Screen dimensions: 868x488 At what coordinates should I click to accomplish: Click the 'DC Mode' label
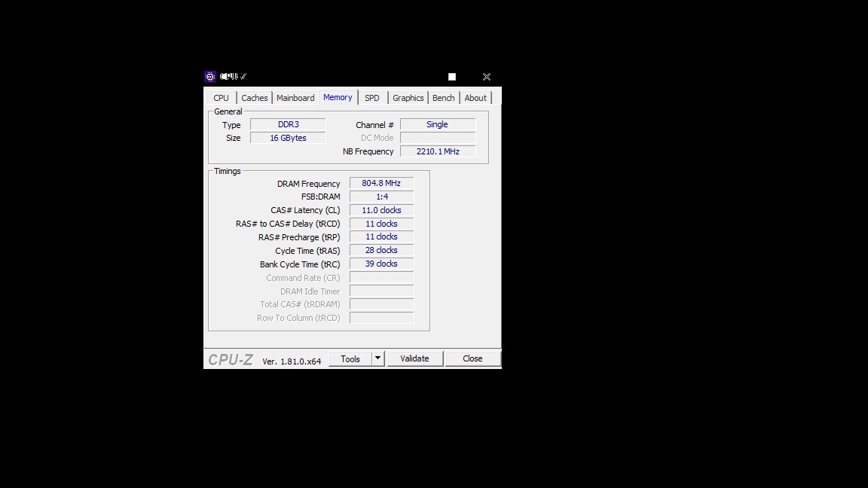(377, 138)
